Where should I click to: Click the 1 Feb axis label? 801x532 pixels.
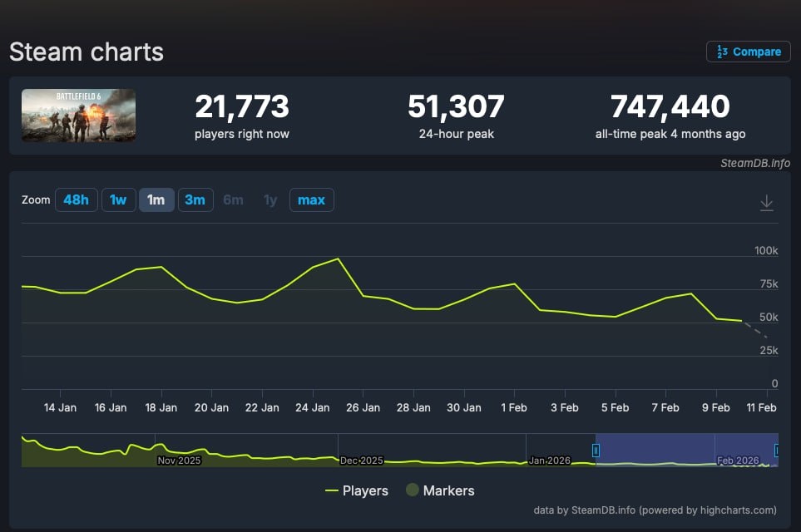[x=514, y=407]
